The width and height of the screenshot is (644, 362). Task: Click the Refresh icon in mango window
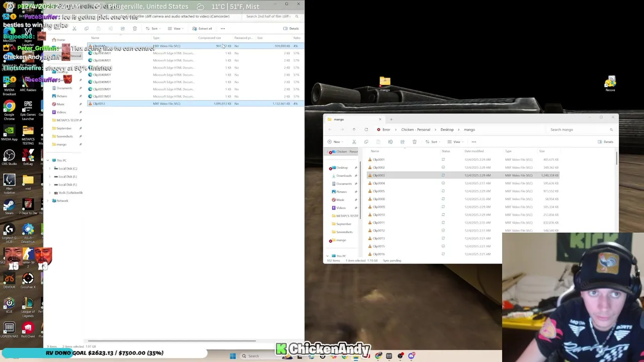point(366,130)
